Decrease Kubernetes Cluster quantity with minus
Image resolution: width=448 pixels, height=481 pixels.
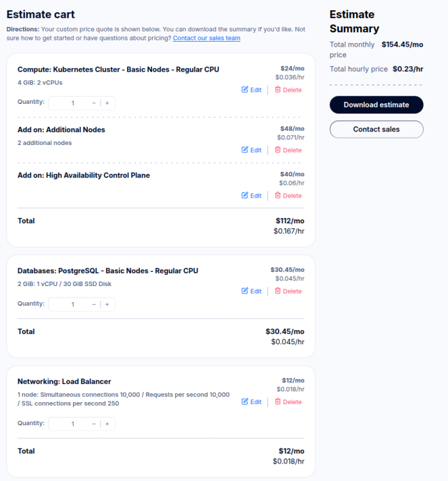[x=94, y=103]
